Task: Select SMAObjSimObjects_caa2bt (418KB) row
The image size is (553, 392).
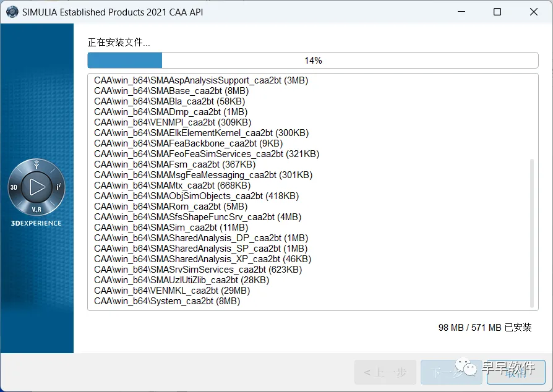Action: tap(197, 196)
